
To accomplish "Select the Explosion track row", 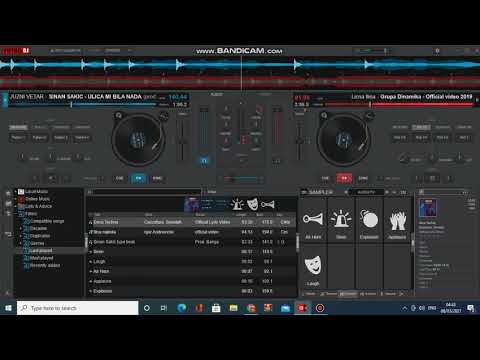I will point(192,291).
